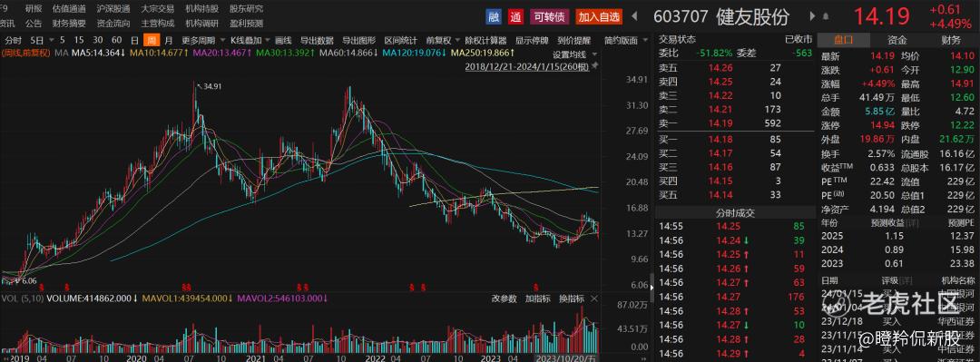Click the pin icon beside date range

(x=594, y=65)
